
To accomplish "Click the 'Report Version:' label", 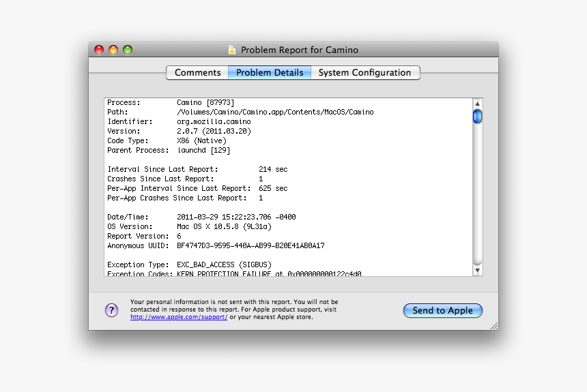I will [x=138, y=236].
